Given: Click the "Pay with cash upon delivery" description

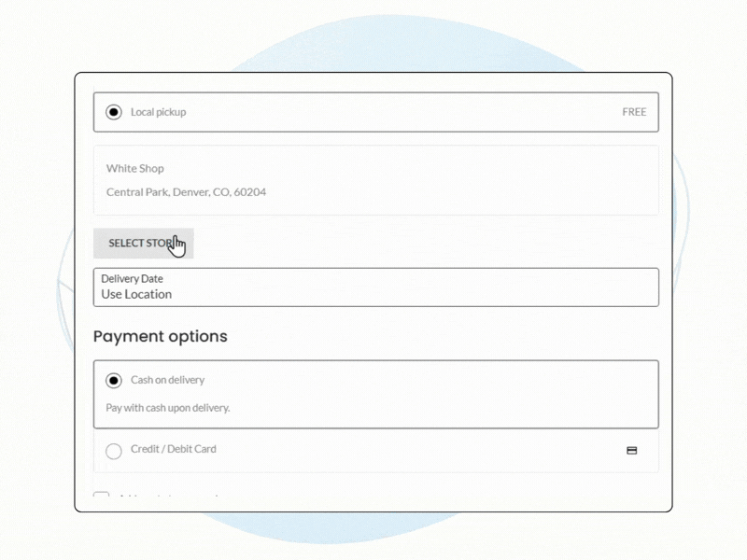Looking at the screenshot, I should pos(167,408).
